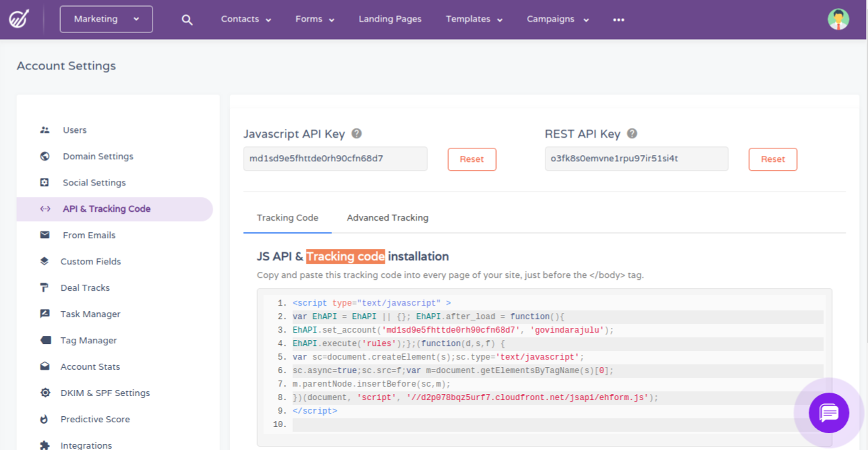Reset the Javascript API Key

pos(472,159)
